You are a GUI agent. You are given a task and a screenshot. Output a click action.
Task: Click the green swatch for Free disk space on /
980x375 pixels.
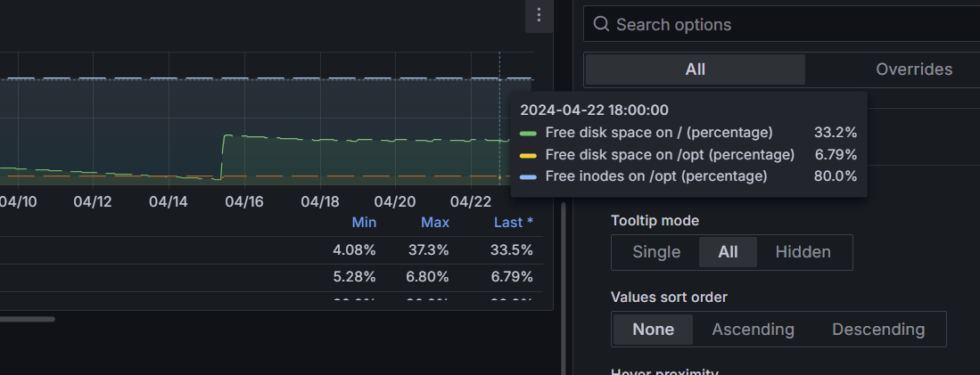click(x=528, y=133)
